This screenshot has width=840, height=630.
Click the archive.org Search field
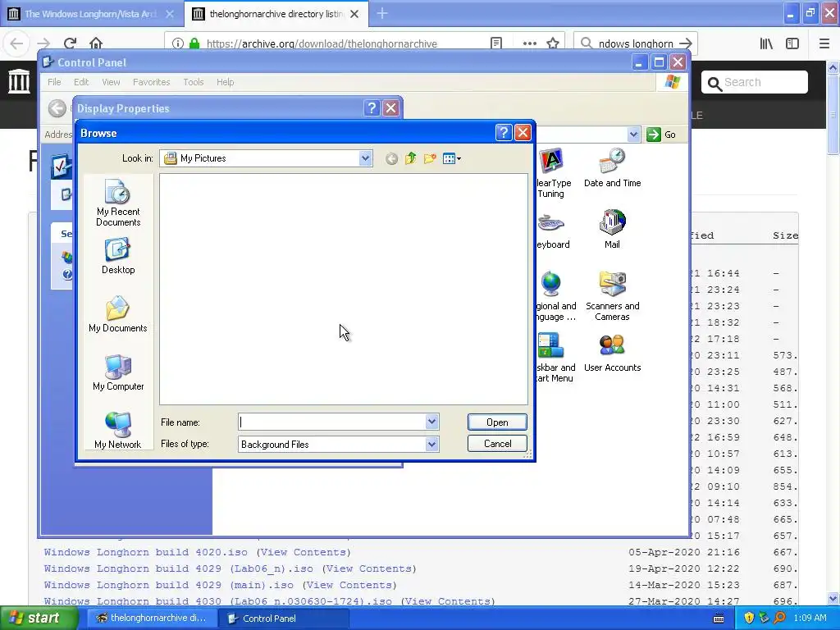pos(755,83)
